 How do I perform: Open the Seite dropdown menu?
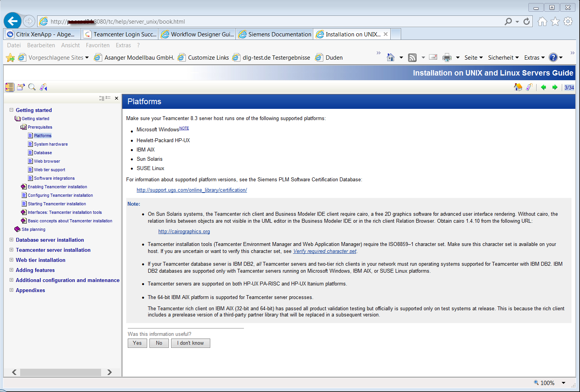[x=474, y=58]
